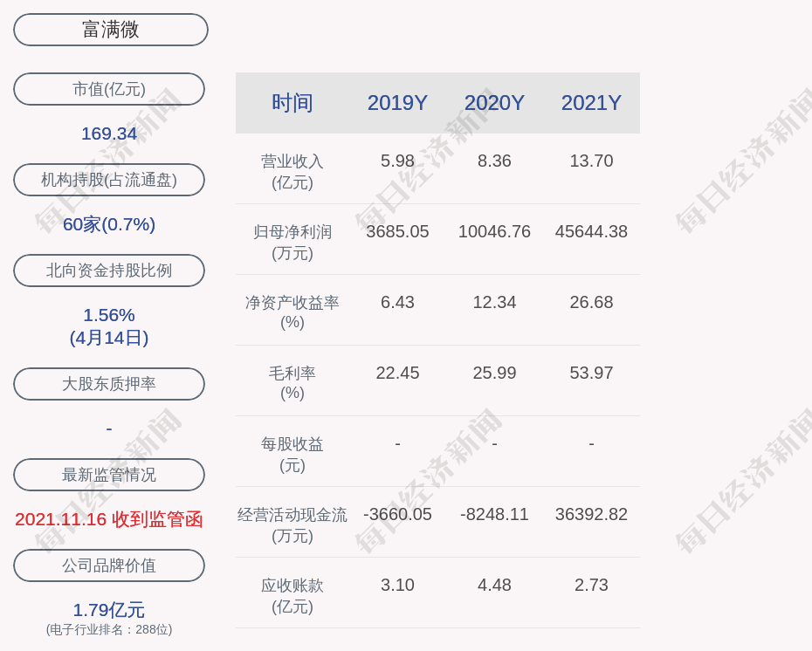Click the 毛利率(%) row label
Screen dimensions: 812x651
point(292,383)
